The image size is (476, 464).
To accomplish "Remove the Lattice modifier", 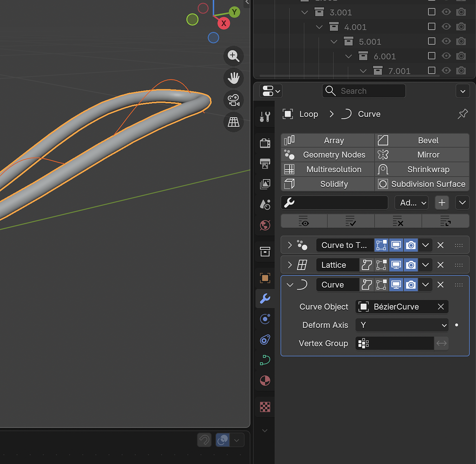I will (x=441, y=265).
